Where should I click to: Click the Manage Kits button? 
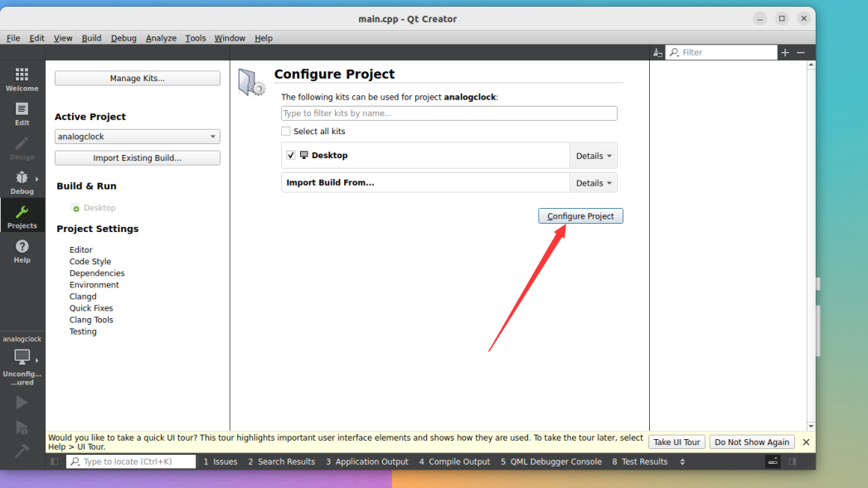click(138, 79)
